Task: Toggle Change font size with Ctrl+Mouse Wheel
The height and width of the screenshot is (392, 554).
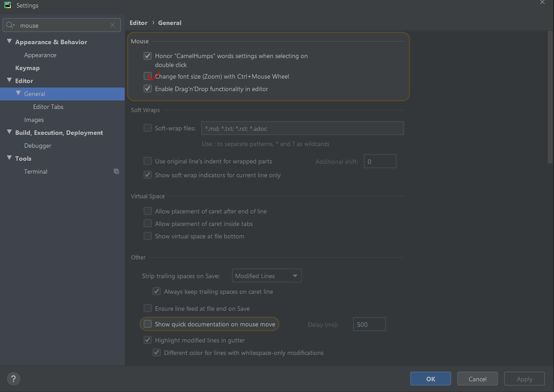Action: [x=147, y=76]
